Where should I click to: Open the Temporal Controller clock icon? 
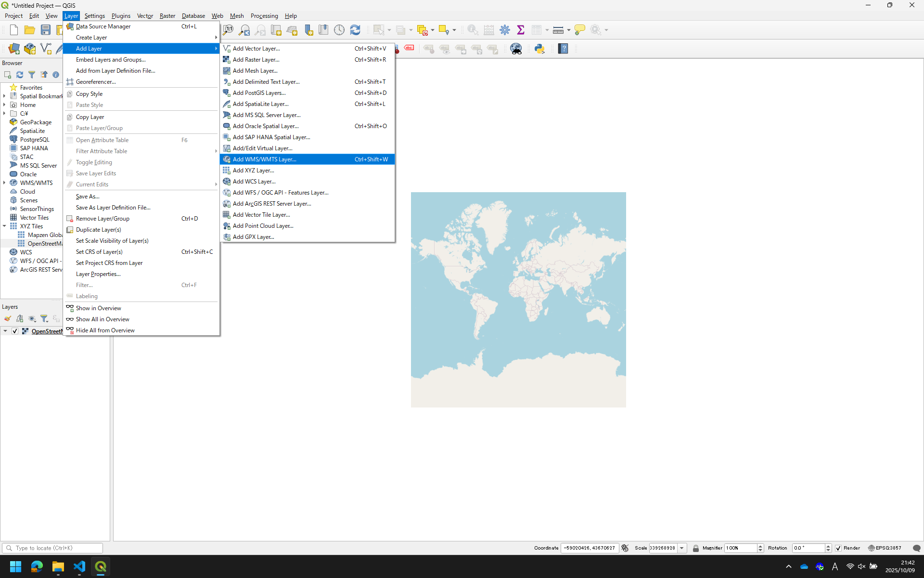click(x=339, y=30)
